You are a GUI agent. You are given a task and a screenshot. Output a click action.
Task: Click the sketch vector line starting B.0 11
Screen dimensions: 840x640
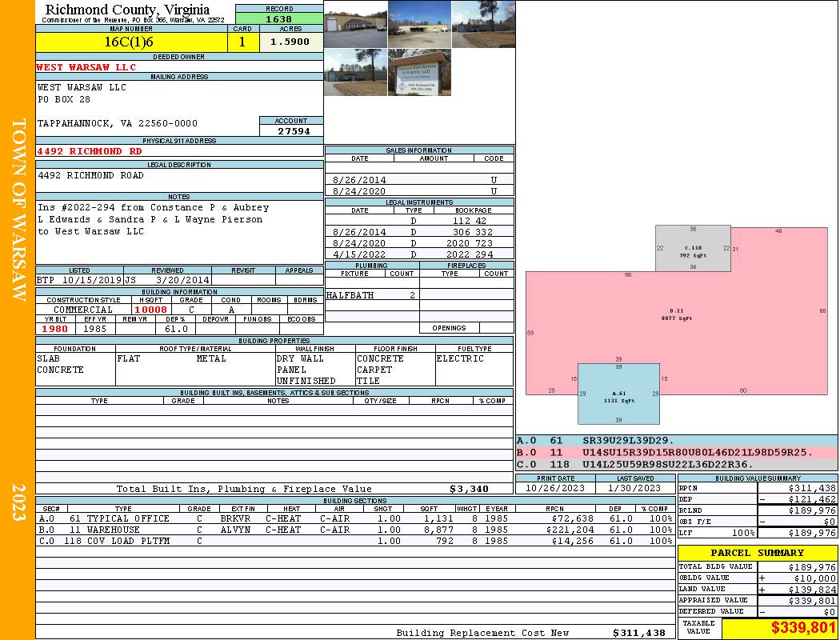[x=677, y=453]
